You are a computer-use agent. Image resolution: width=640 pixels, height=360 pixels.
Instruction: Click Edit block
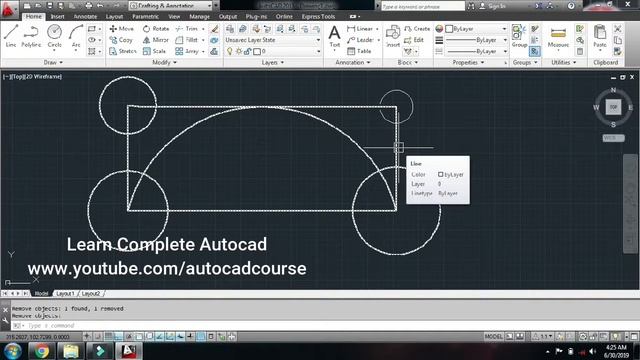(x=414, y=40)
